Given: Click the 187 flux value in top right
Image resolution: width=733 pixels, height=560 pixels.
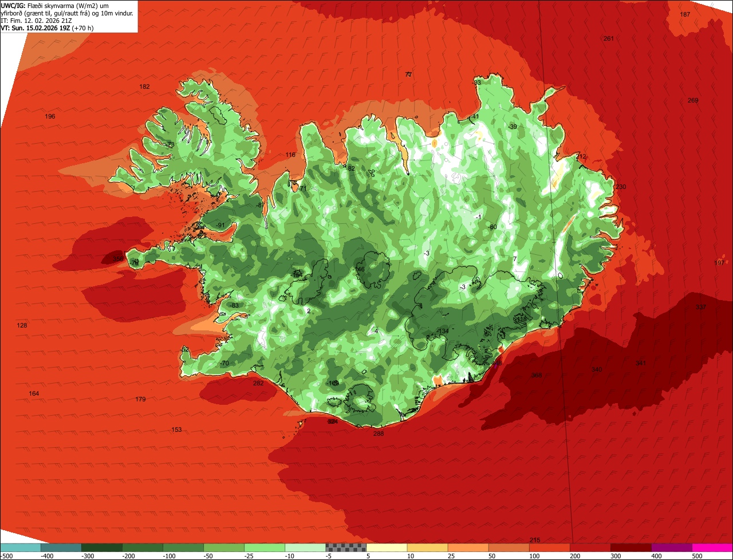Looking at the screenshot, I should (x=685, y=14).
